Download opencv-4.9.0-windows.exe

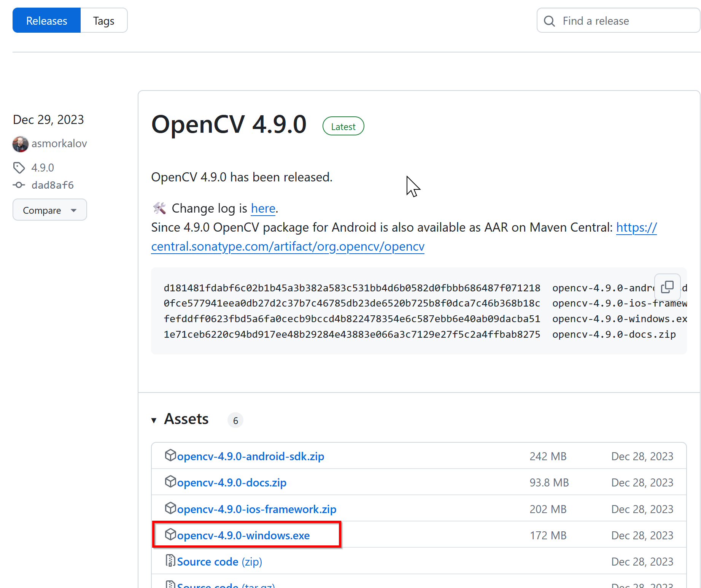pos(243,535)
